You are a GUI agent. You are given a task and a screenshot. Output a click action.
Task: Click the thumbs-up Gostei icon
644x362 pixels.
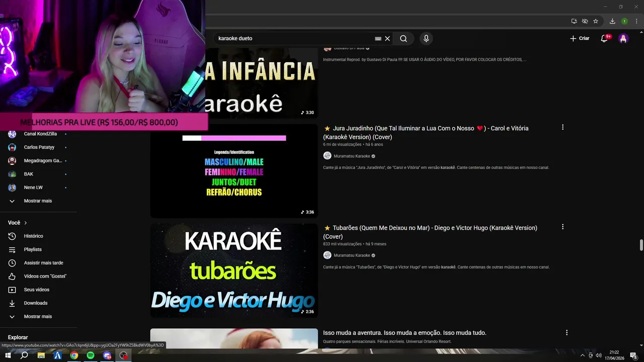(x=12, y=277)
